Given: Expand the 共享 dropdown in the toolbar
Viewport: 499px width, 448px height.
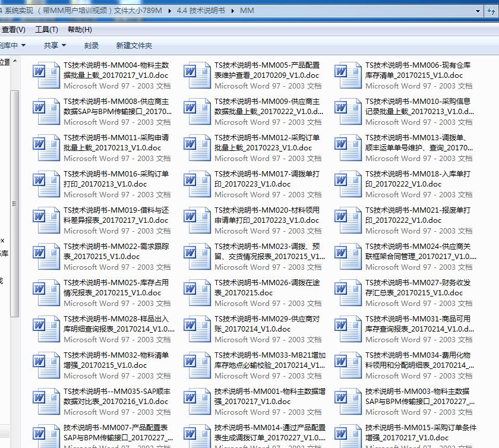Looking at the screenshot, I should (x=64, y=46).
